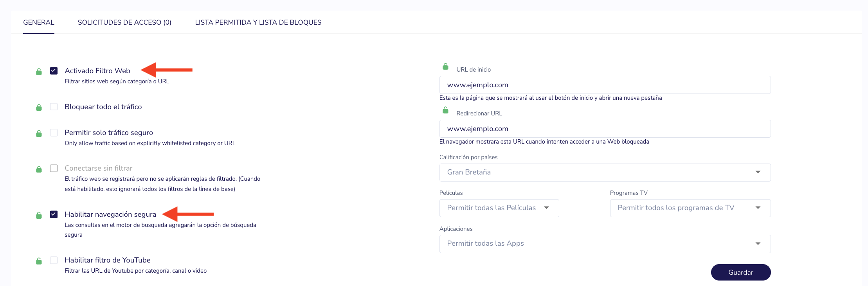Click 'El navegador mostrara esta URL' help text
Viewport: 868px width, 286px height.
point(544,142)
